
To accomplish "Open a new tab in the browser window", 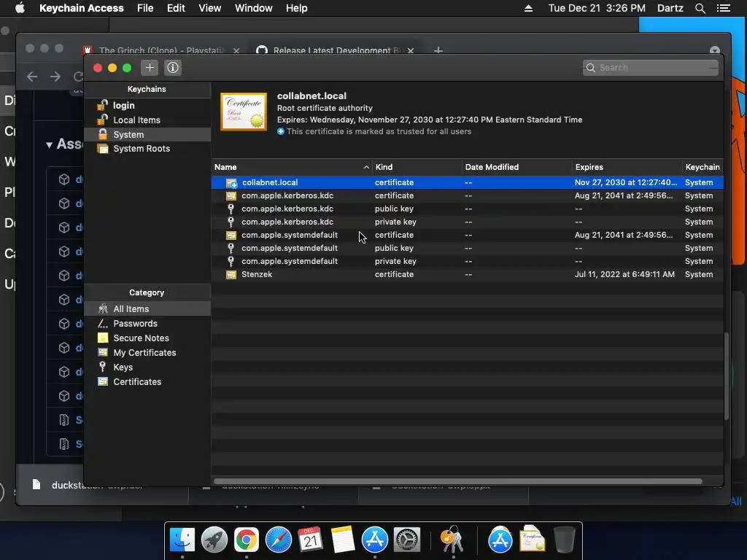I will click(x=438, y=50).
